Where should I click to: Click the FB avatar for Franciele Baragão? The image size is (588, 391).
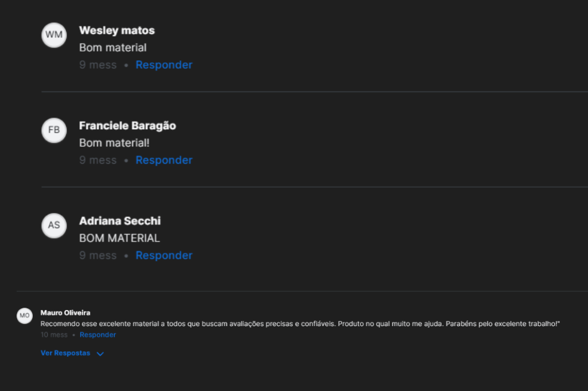tap(54, 130)
